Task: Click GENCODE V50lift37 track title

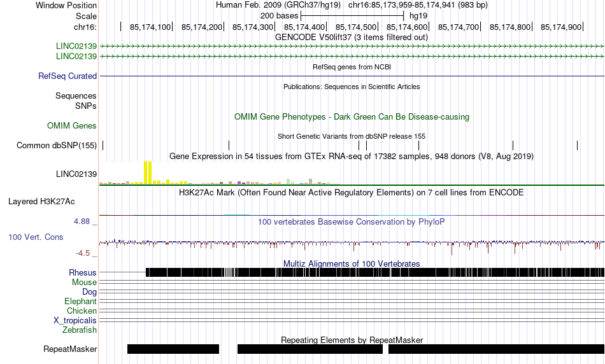Action: click(x=352, y=38)
